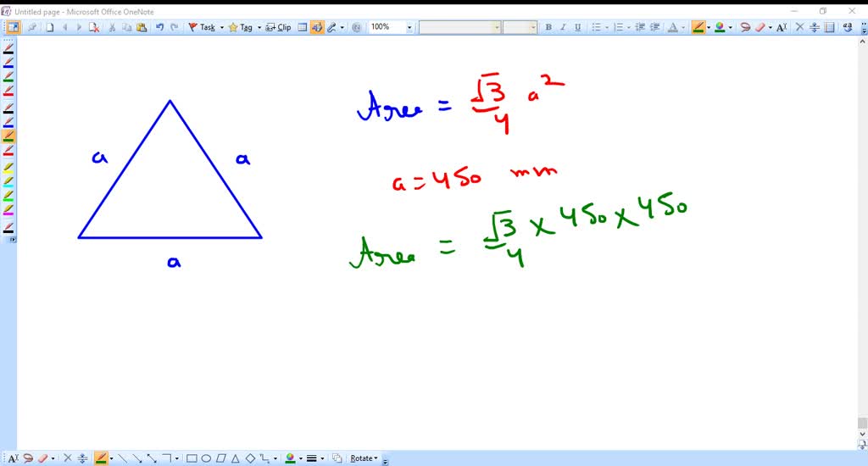Select the Rectangle shape tool
868x466 pixels.
coord(192,458)
